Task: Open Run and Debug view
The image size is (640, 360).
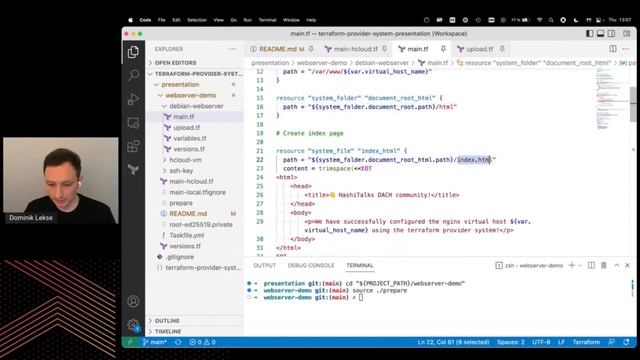Action: tap(133, 99)
